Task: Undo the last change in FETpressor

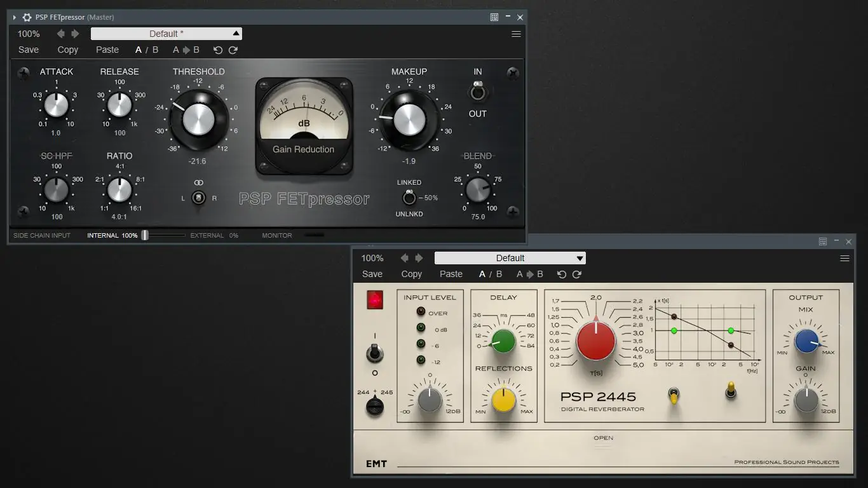Action: 218,50
